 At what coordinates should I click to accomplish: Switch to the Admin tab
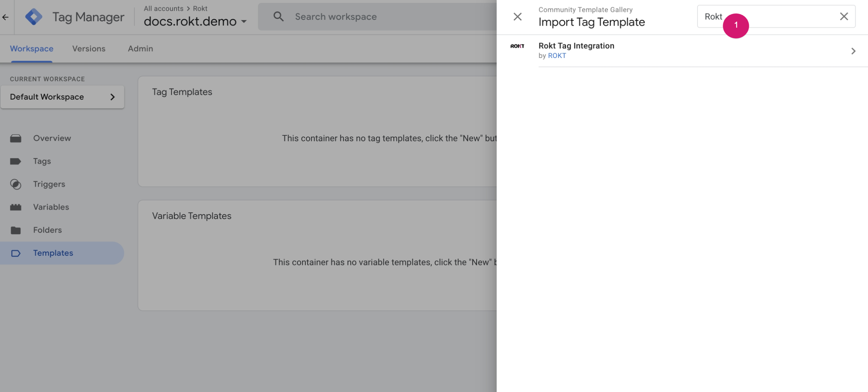tap(141, 48)
